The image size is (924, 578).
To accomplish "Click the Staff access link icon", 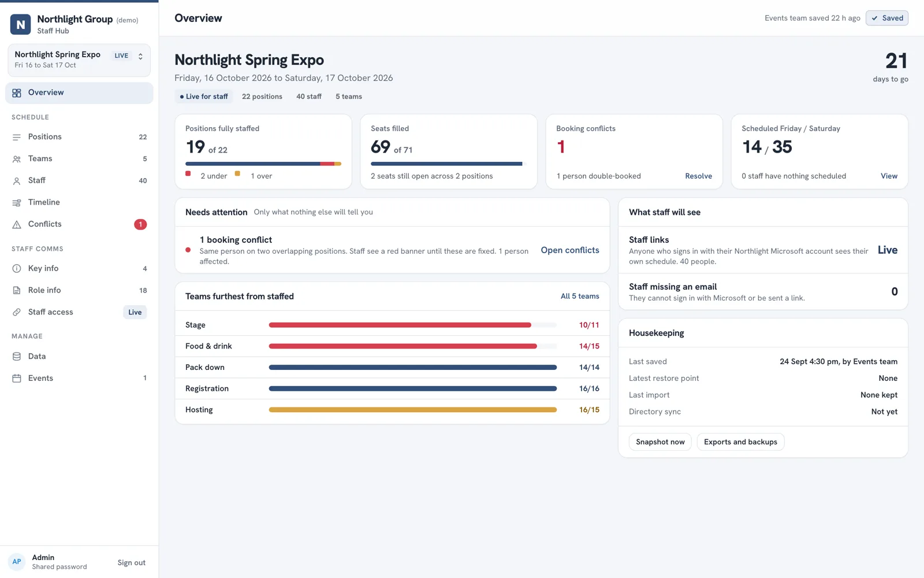I will (x=17, y=312).
